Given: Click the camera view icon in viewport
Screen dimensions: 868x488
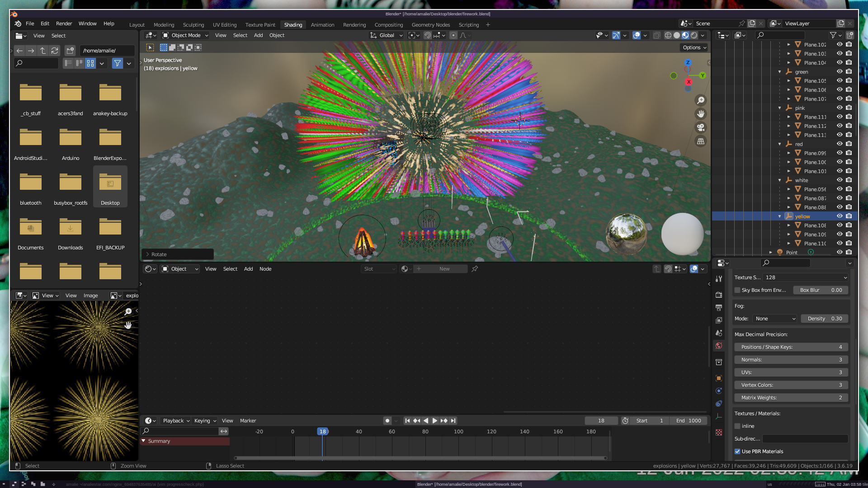Looking at the screenshot, I should click(701, 127).
